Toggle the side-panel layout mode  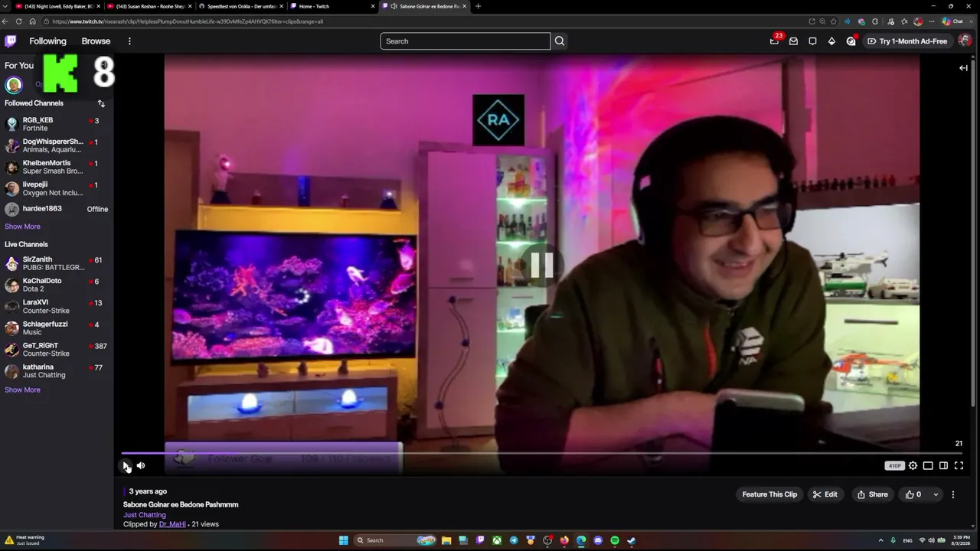(943, 465)
